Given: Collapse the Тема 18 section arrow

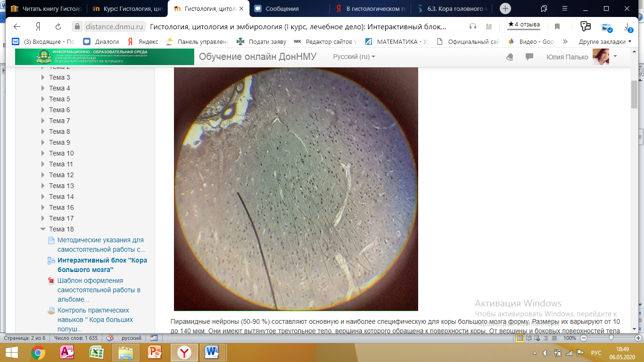Looking at the screenshot, I should click(x=43, y=229).
